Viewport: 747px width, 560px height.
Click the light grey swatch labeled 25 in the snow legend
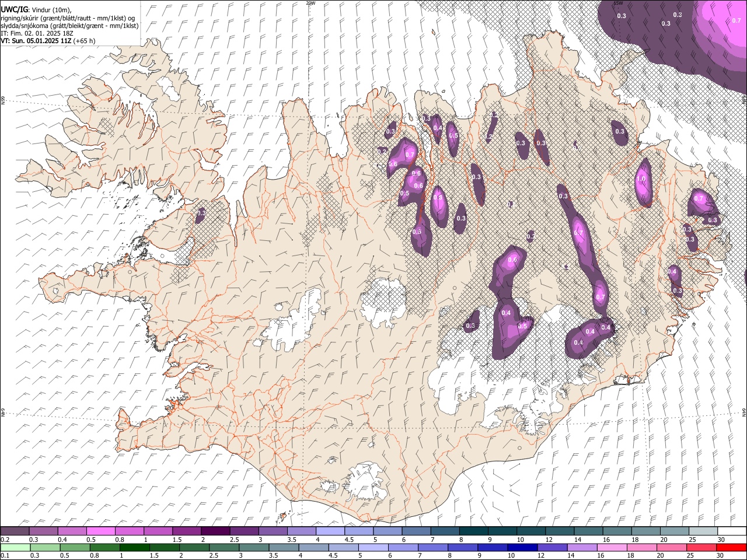tap(703, 531)
